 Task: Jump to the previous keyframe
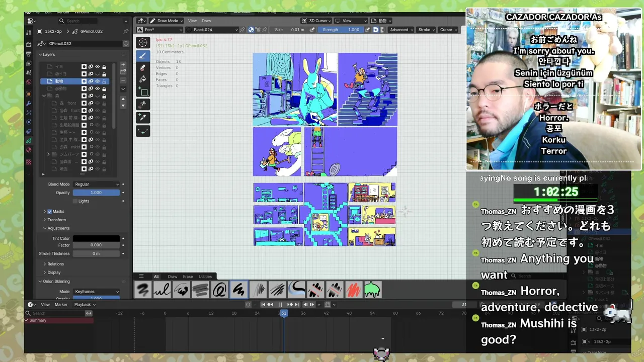coord(271,304)
